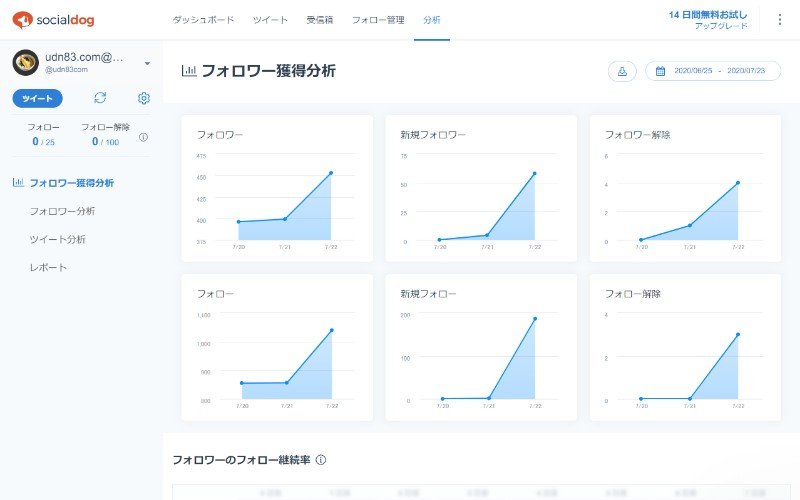Open レポート in sidebar
800x500 pixels.
click(x=48, y=267)
